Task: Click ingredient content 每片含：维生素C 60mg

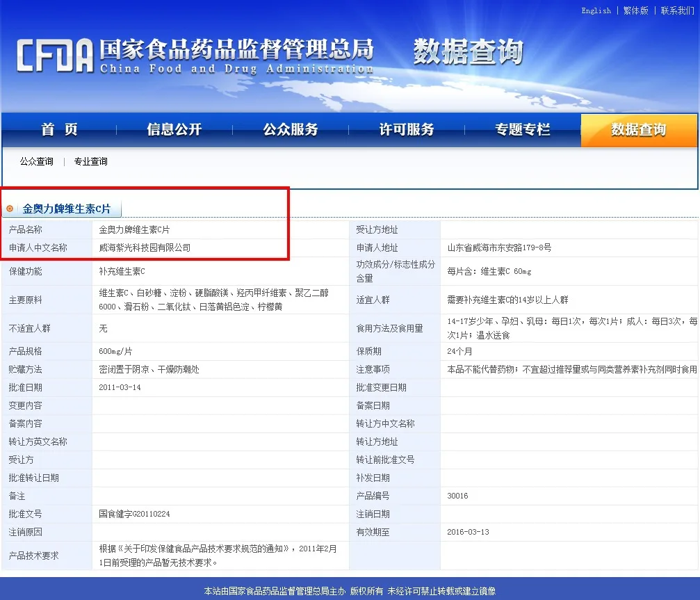Action: (x=489, y=271)
